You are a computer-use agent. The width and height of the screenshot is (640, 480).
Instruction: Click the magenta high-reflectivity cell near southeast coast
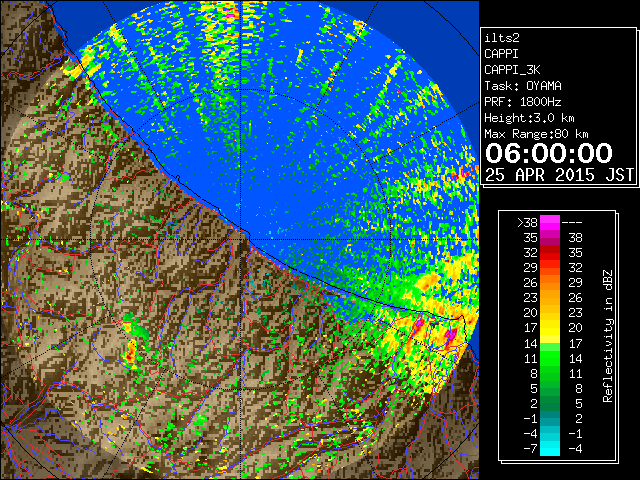[x=450, y=337]
